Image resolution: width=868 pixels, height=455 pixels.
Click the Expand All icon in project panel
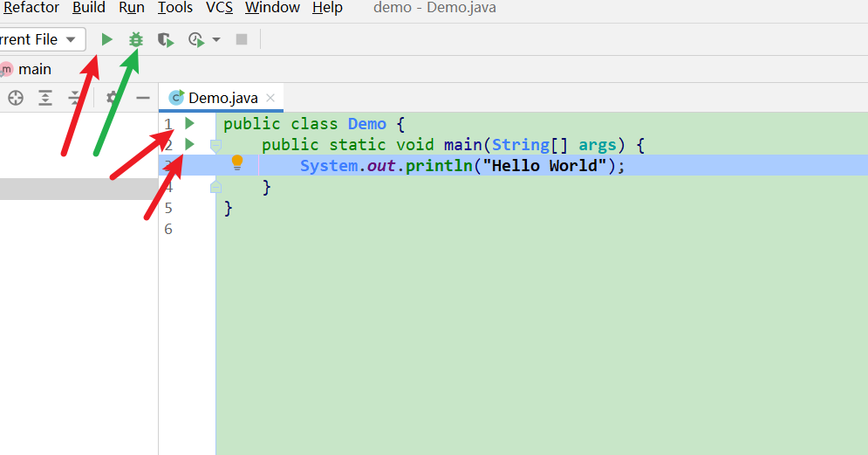coord(44,98)
